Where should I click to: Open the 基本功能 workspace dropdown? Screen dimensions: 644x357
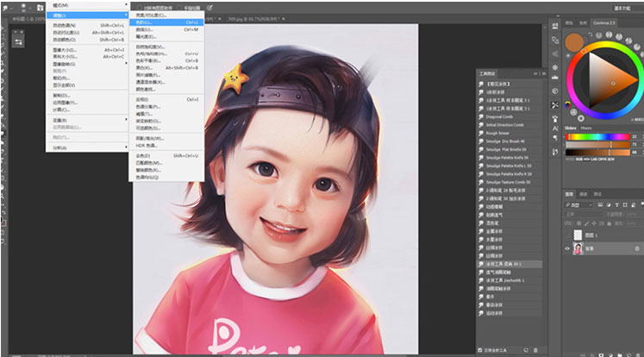(x=622, y=9)
